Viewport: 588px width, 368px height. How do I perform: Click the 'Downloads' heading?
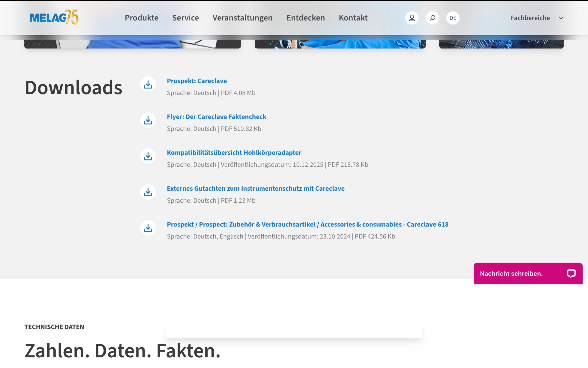73,87
